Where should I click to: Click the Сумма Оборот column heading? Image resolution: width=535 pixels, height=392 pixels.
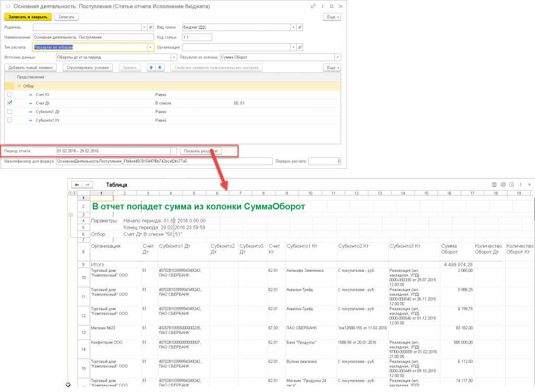(x=449, y=249)
